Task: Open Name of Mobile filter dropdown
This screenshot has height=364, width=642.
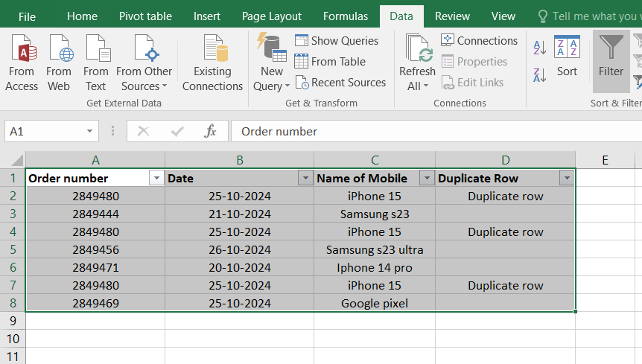Action: pyautogui.click(x=427, y=179)
